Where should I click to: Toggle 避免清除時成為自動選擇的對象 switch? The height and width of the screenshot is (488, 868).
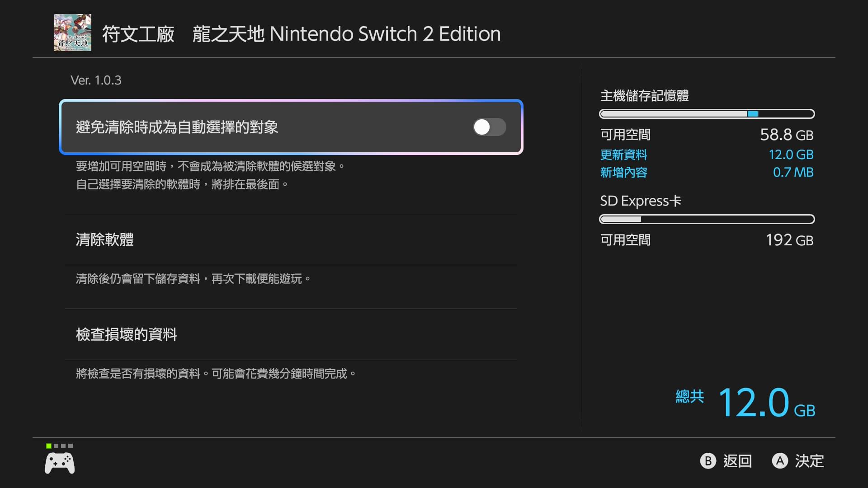(x=489, y=127)
